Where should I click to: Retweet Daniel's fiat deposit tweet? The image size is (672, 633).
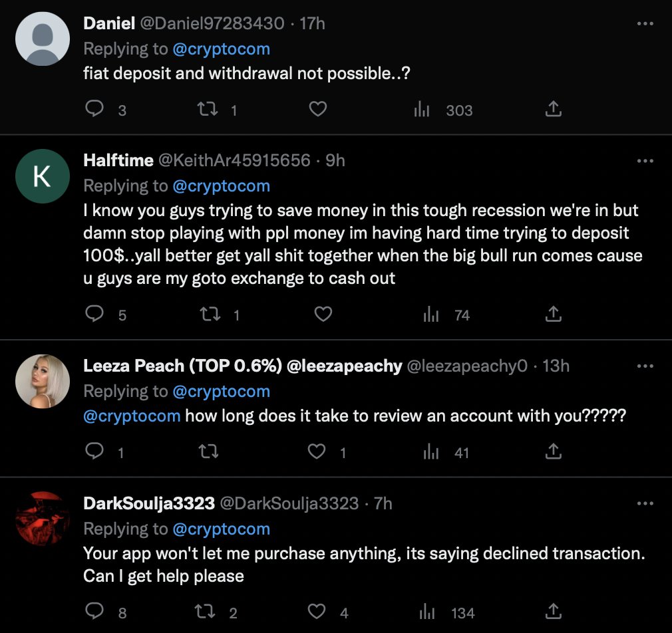[208, 109]
